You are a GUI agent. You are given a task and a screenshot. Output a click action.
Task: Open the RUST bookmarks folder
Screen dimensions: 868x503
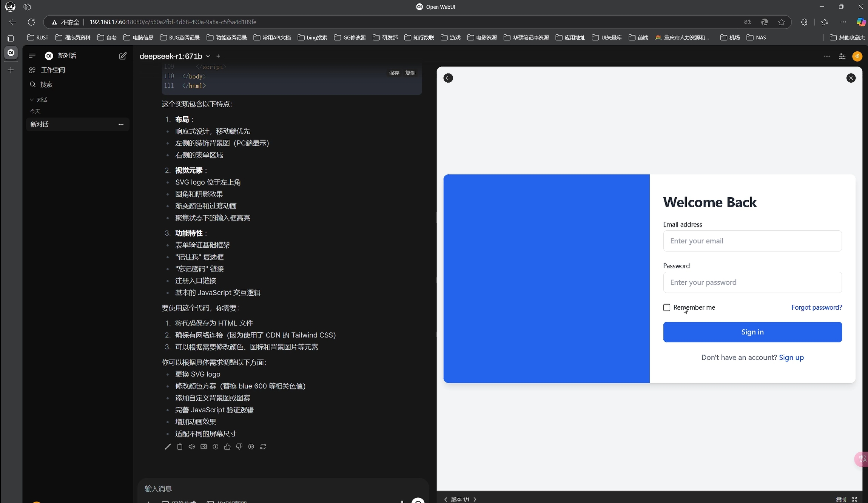38,37
